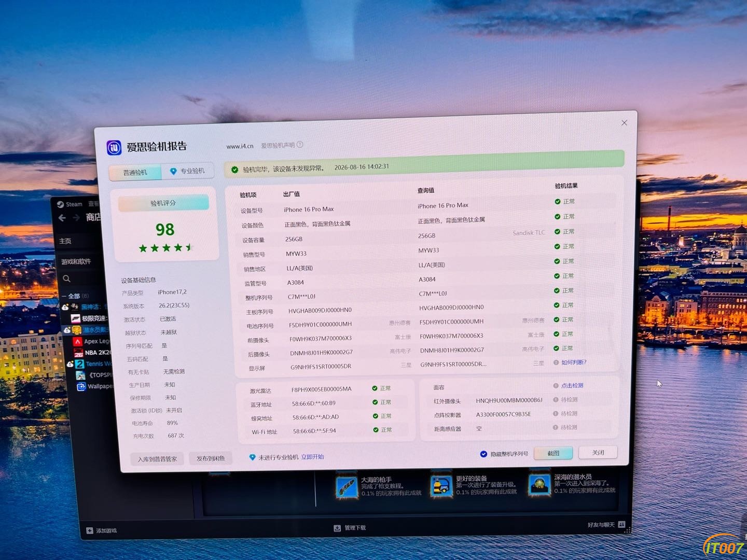Image resolution: width=747 pixels, height=560 pixels.
Task: Click the diamond icon on the 专业验机 tab
Action: (x=173, y=171)
